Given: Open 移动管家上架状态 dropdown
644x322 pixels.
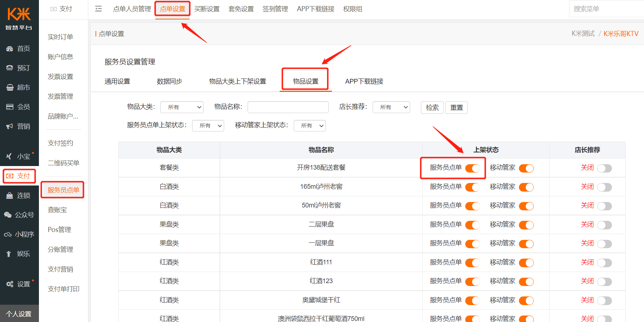Looking at the screenshot, I should tap(310, 125).
